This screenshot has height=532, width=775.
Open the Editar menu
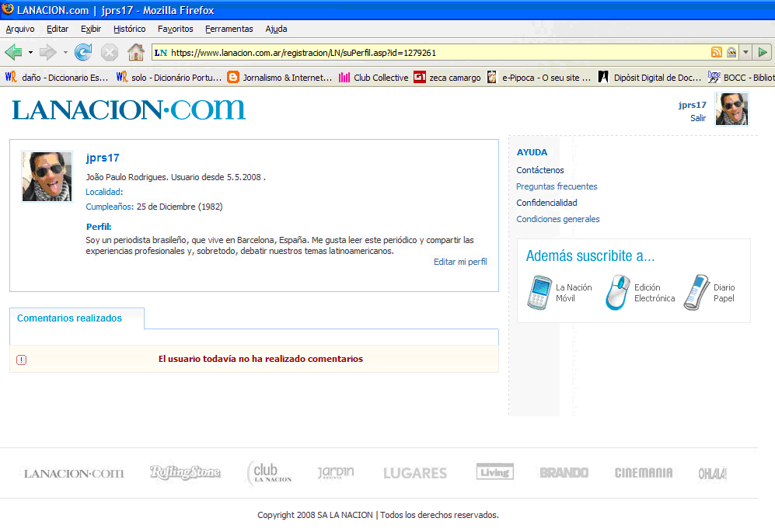58,29
